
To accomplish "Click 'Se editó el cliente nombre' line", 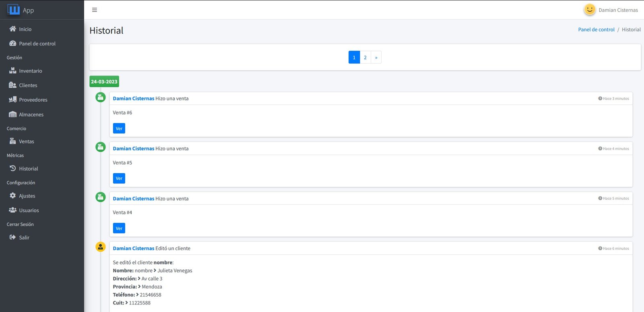I will pos(143,263).
